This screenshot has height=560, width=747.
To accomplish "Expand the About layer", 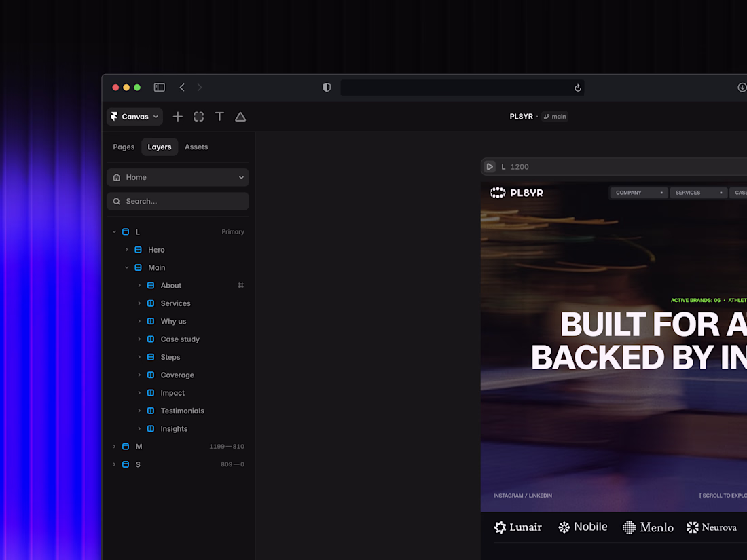I will point(139,286).
